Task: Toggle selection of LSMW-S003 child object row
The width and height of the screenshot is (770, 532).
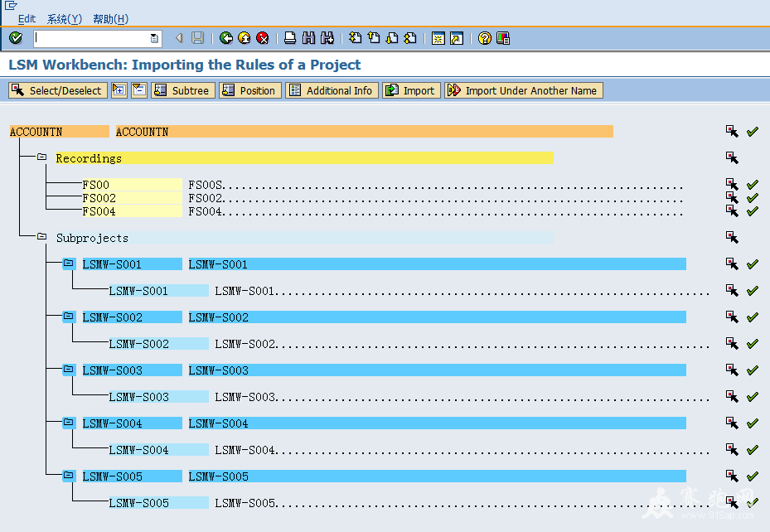Action: (x=732, y=396)
